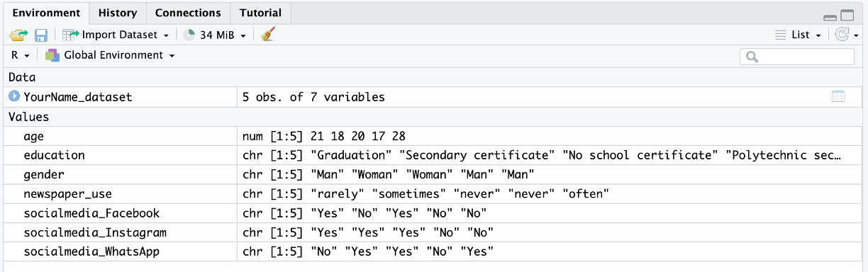Viewport: 868px width, 272px height.
Task: Open the dropdown arrow next to Refresh icon
Action: pos(857,35)
